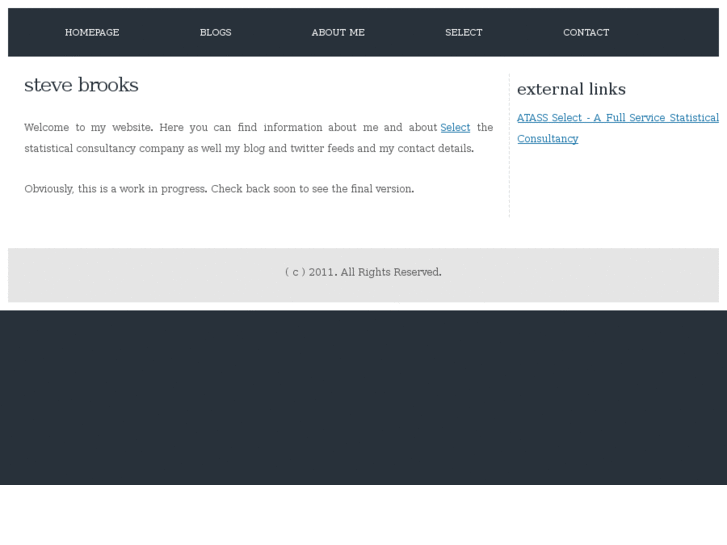Click the '( c ) 2011. All Rights Reserved.' text

(363, 272)
